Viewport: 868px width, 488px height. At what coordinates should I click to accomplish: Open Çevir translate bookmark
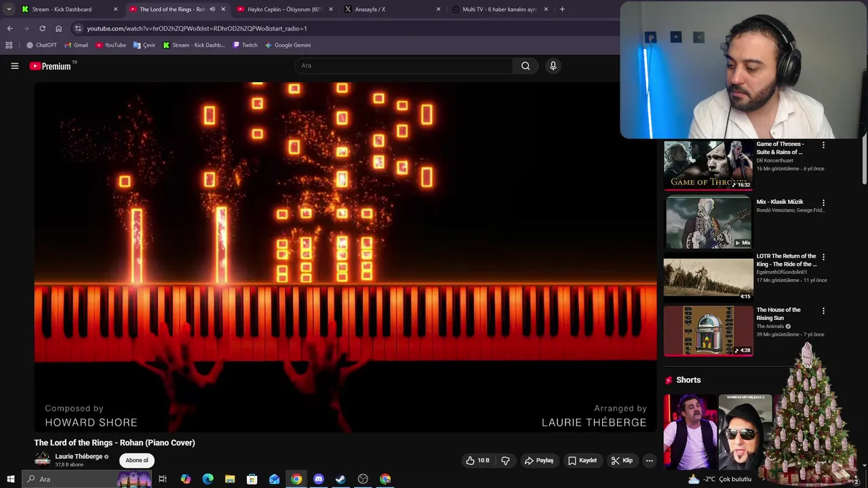click(144, 45)
